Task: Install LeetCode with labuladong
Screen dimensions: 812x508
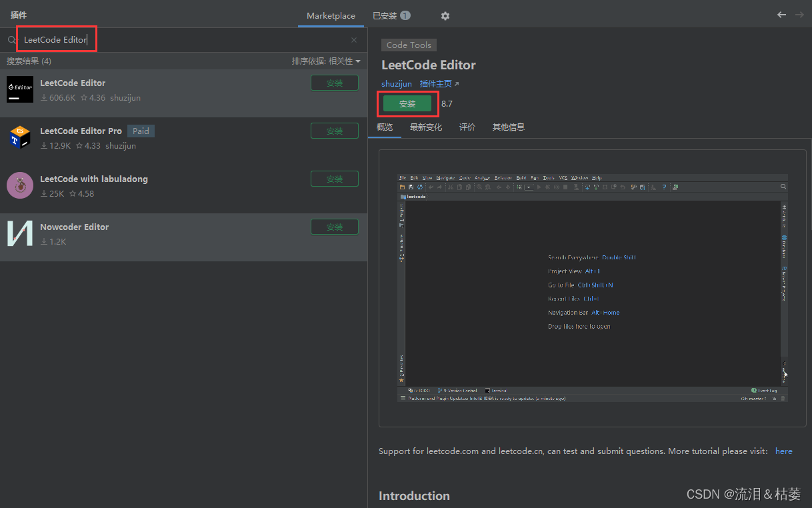Action: [x=335, y=179]
